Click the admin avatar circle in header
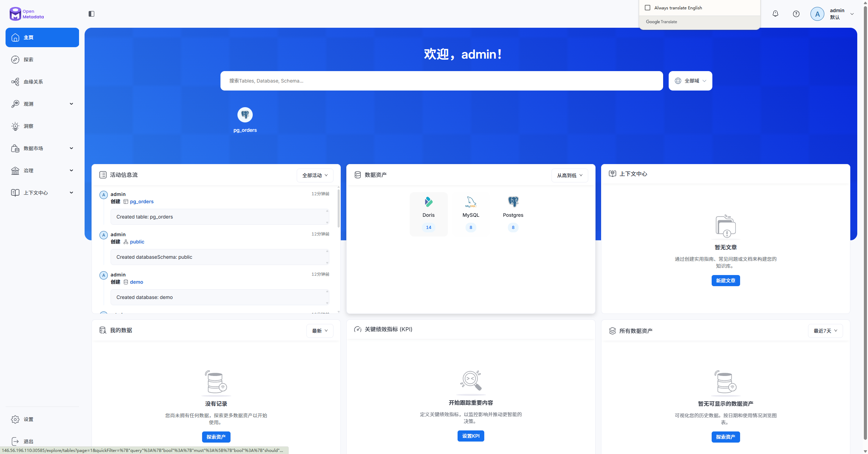This screenshot has height=454, width=868. point(817,14)
